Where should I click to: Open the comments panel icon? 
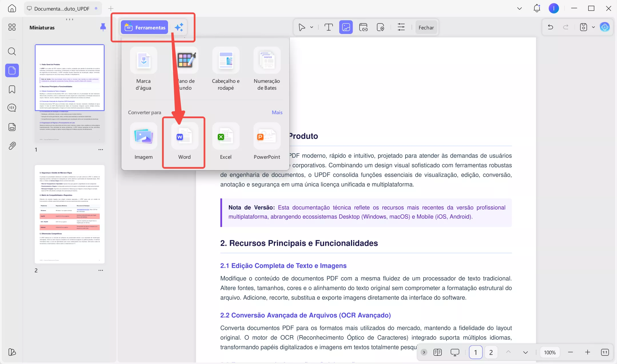(12, 108)
